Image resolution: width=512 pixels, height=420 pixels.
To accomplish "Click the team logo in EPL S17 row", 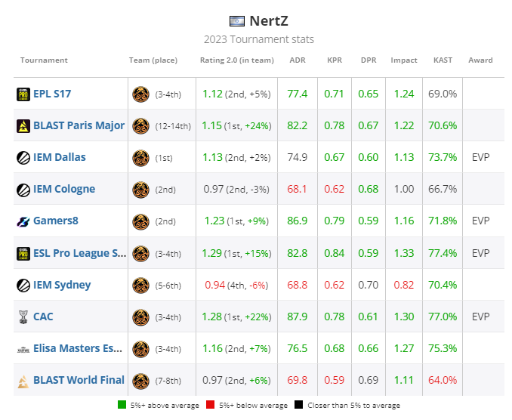I will (x=140, y=94).
